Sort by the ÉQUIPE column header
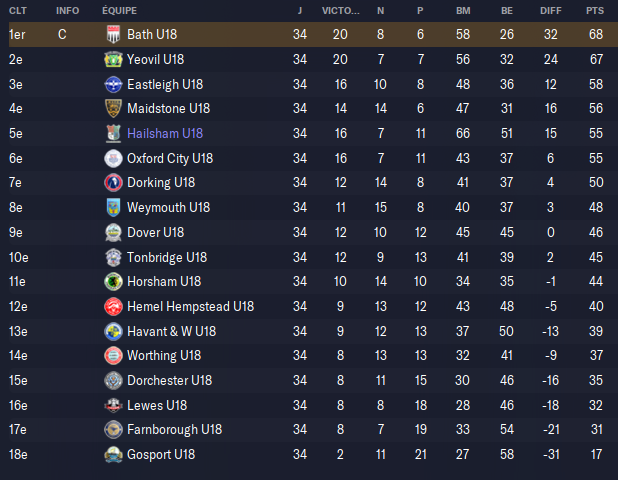Viewport: 618px width, 480px height. (119, 10)
